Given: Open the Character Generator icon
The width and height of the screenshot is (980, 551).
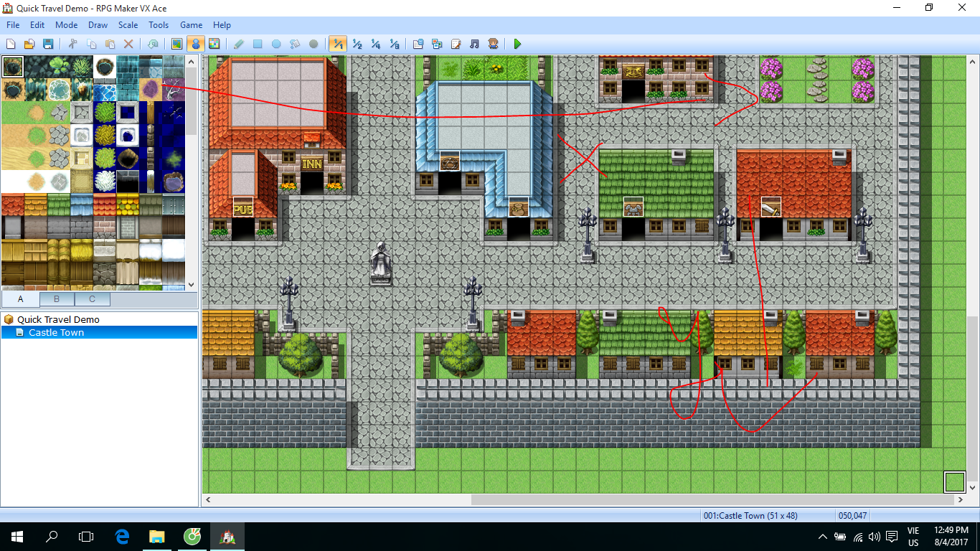Looking at the screenshot, I should [493, 44].
